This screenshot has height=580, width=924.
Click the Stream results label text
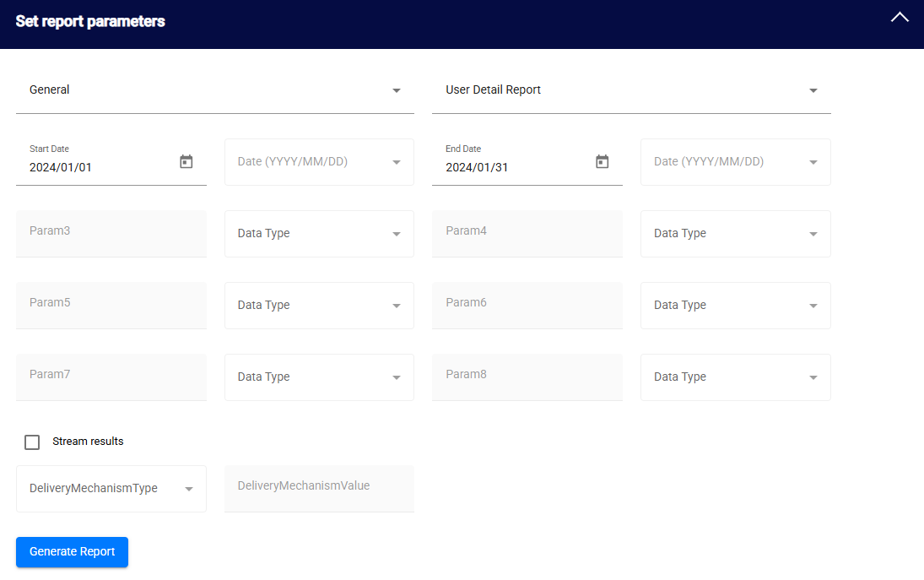coord(88,442)
